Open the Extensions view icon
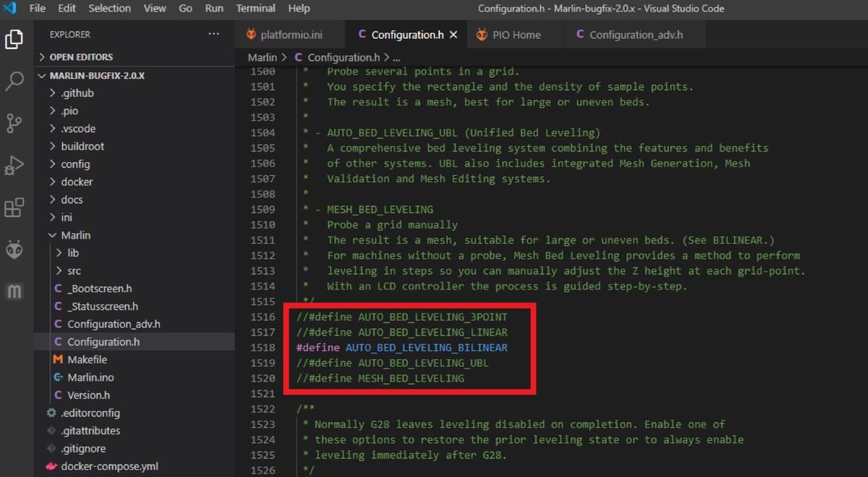This screenshot has width=868, height=477. [14, 208]
